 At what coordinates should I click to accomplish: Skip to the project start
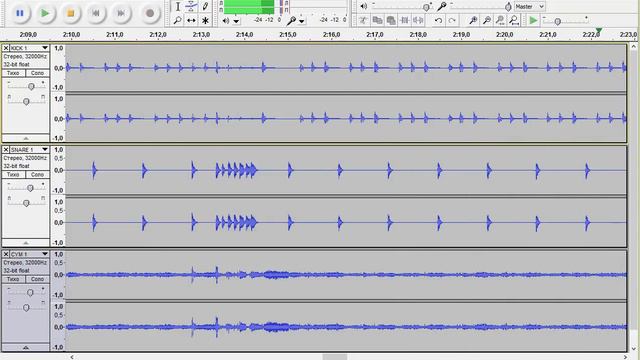(96, 13)
